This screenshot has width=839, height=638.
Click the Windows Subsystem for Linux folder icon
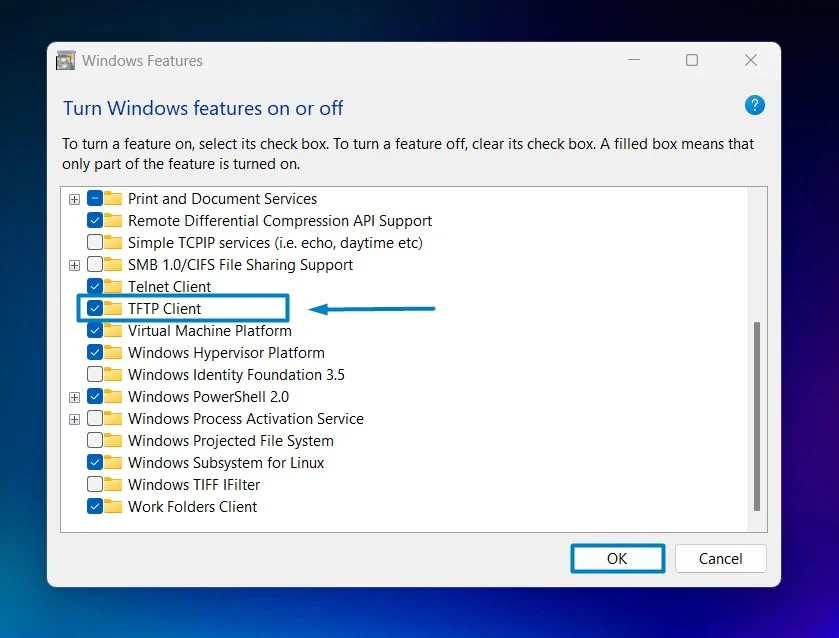(113, 462)
